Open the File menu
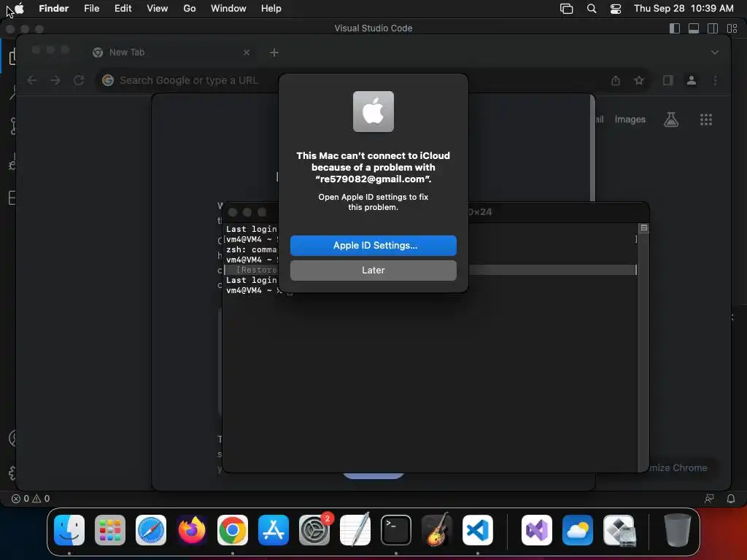747x560 pixels. point(91,8)
